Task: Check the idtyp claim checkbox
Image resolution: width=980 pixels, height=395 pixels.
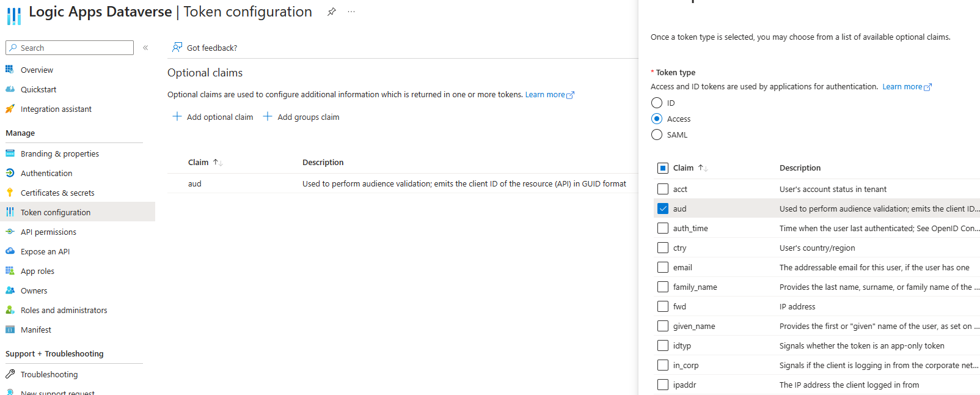Action: click(663, 345)
